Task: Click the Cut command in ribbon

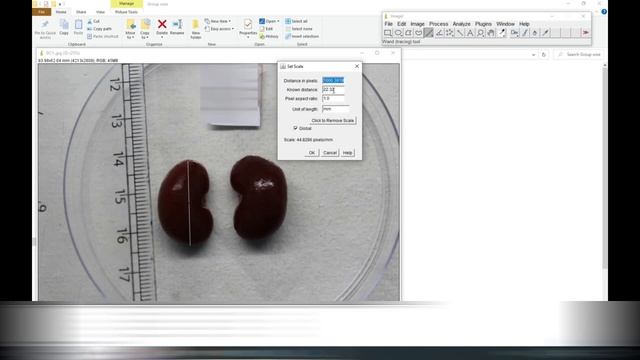Action: (93, 21)
